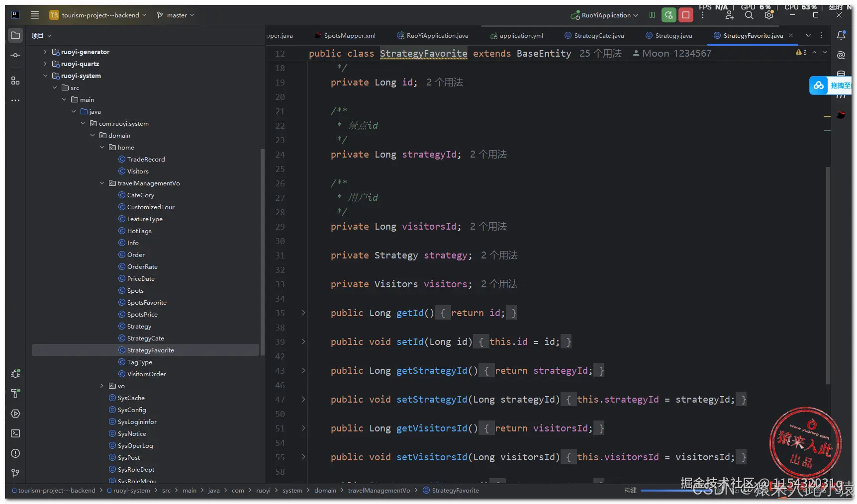Image resolution: width=857 pixels, height=504 pixels.
Task: Open the Database tool window
Action: [841, 74]
